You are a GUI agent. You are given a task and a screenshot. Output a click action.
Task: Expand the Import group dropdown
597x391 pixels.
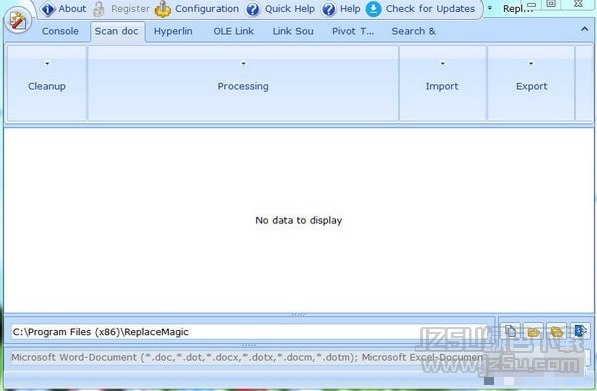tap(442, 64)
